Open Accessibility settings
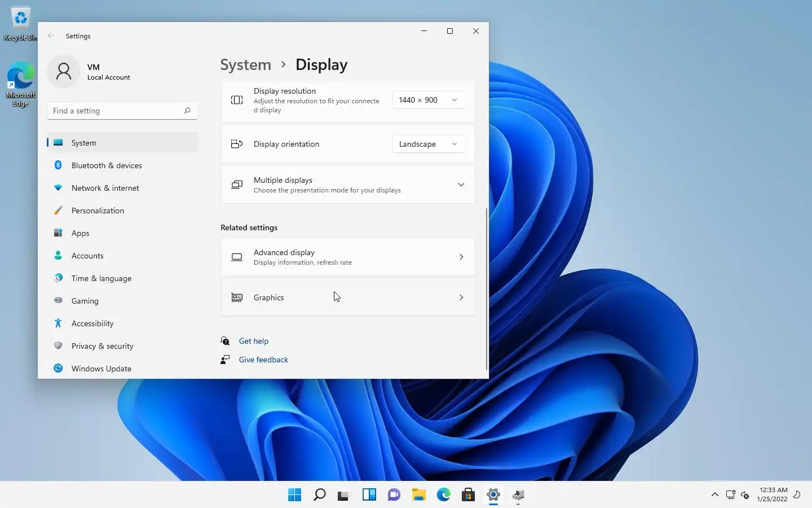 tap(122, 323)
